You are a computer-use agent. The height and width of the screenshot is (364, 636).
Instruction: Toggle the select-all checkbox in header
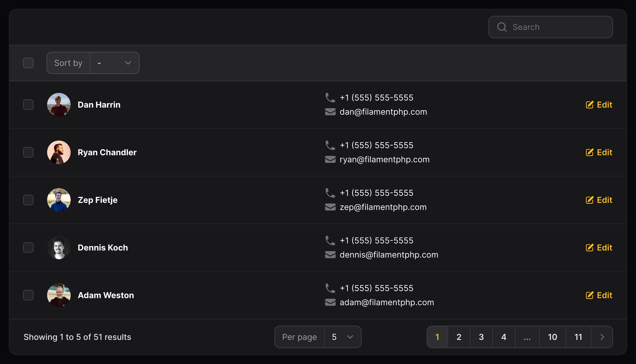click(x=28, y=63)
